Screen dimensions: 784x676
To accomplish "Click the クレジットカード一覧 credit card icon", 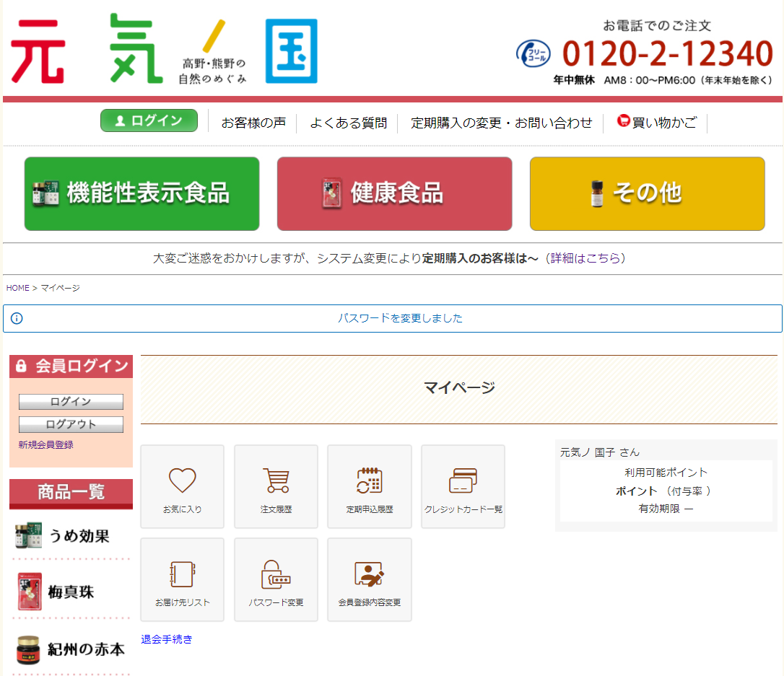I will click(x=463, y=486).
